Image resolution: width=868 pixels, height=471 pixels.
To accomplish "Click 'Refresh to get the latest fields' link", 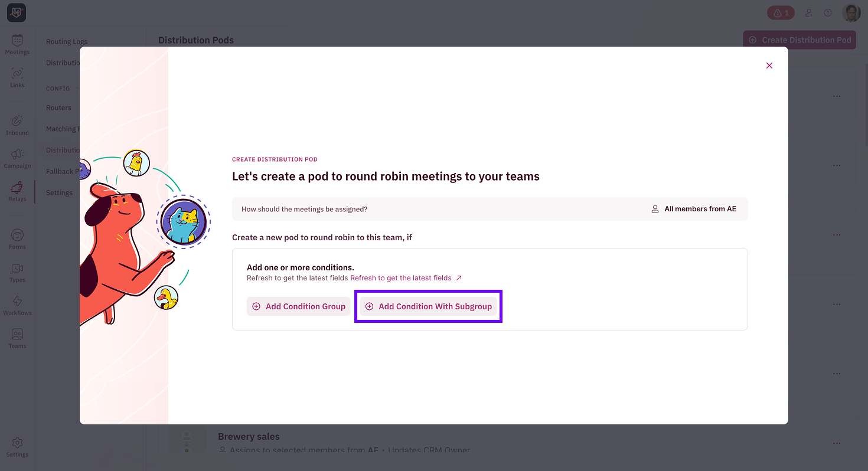I will click(401, 277).
